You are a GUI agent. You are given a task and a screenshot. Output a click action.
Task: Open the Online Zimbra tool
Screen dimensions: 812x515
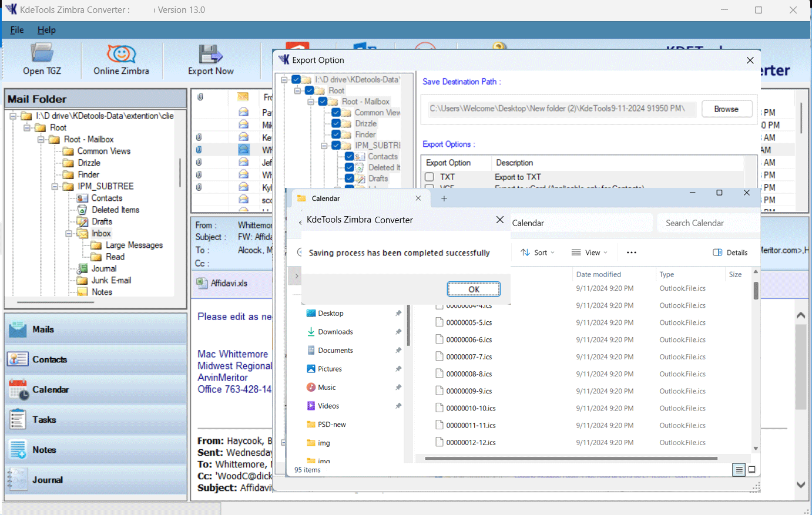(121, 53)
